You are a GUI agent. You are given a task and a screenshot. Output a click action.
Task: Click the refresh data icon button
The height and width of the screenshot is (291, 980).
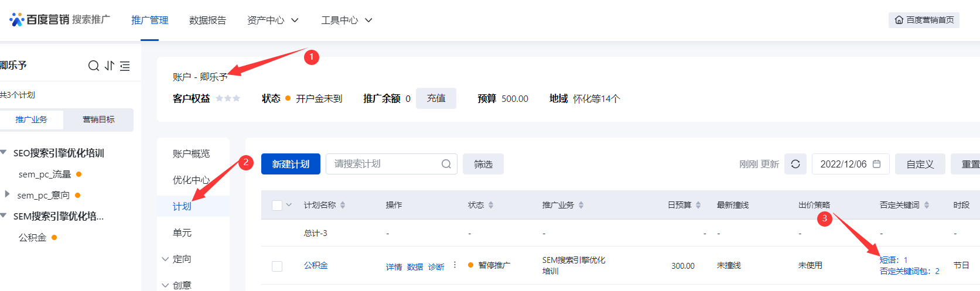pos(795,164)
